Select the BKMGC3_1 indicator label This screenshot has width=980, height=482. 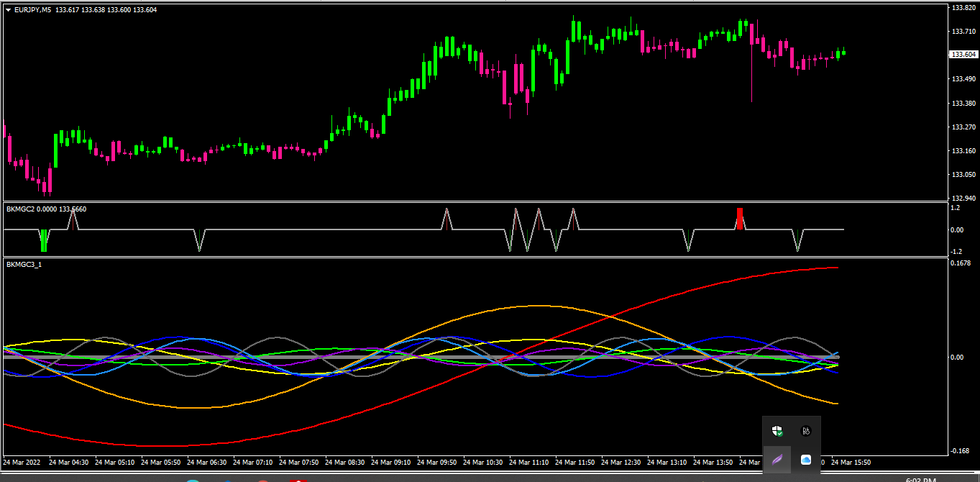coord(23,265)
